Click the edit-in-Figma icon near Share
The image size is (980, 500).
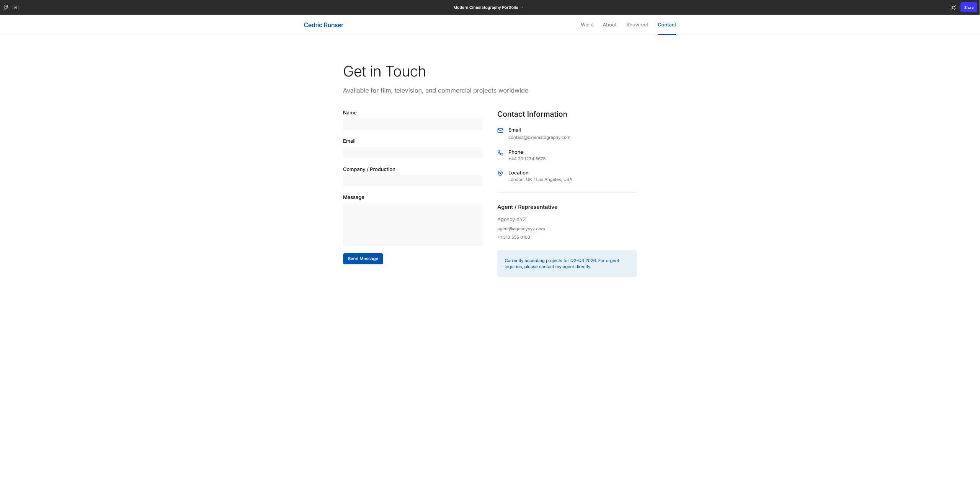point(953,7)
